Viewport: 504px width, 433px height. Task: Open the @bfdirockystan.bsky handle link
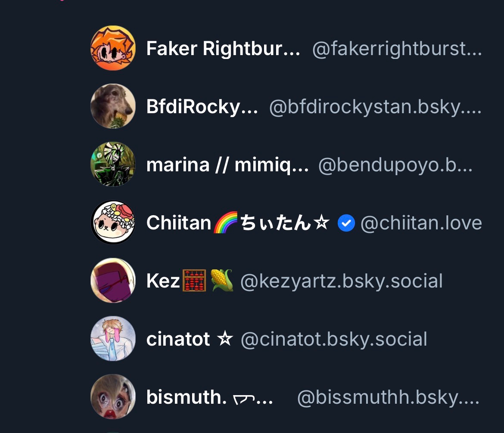pyautogui.click(x=375, y=107)
